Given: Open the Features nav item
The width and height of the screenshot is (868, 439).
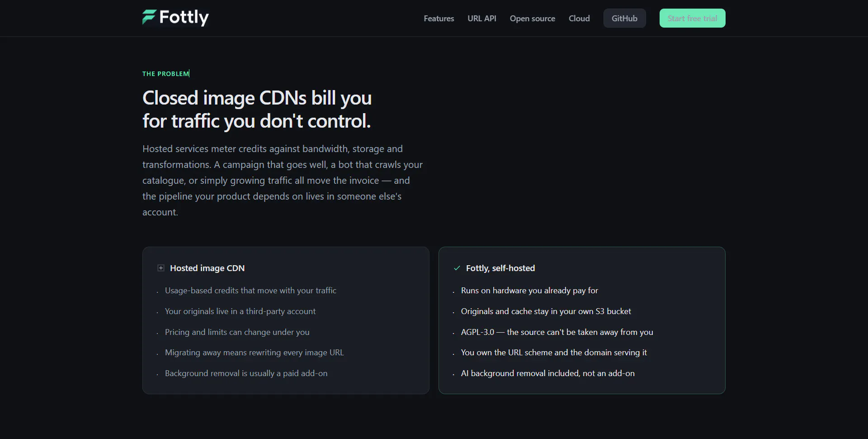Looking at the screenshot, I should [439, 19].
